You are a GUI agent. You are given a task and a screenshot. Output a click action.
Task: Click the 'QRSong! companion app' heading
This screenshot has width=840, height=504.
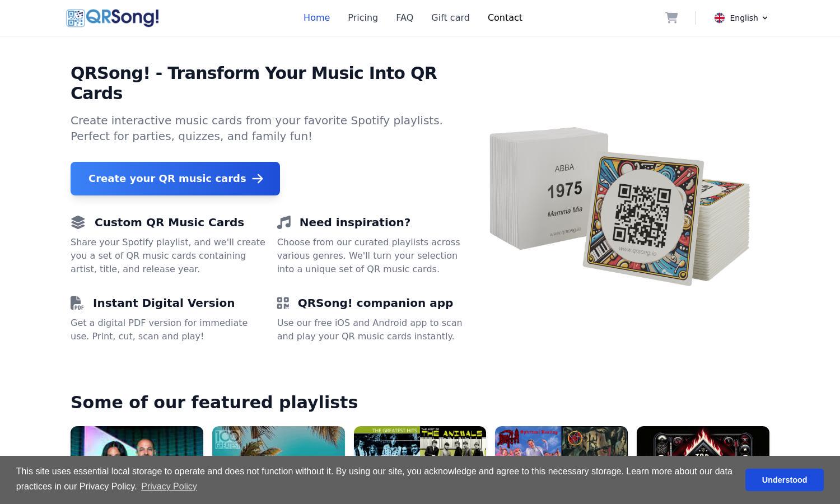point(375,303)
